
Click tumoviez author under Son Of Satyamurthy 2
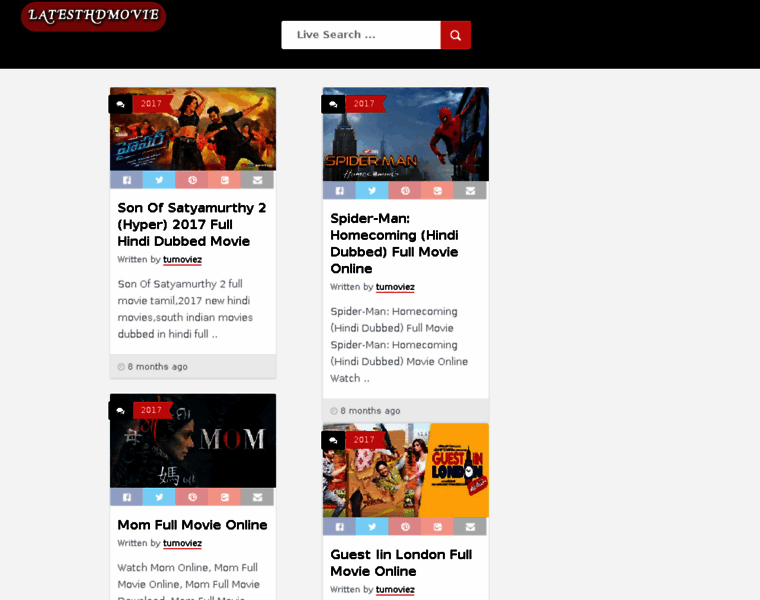click(182, 259)
